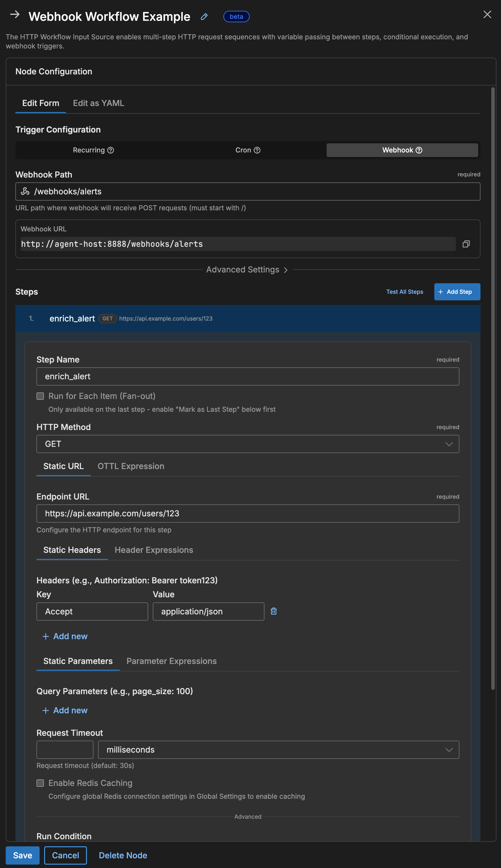
Task: Switch to the Edit as YAML tab
Action: (98, 103)
